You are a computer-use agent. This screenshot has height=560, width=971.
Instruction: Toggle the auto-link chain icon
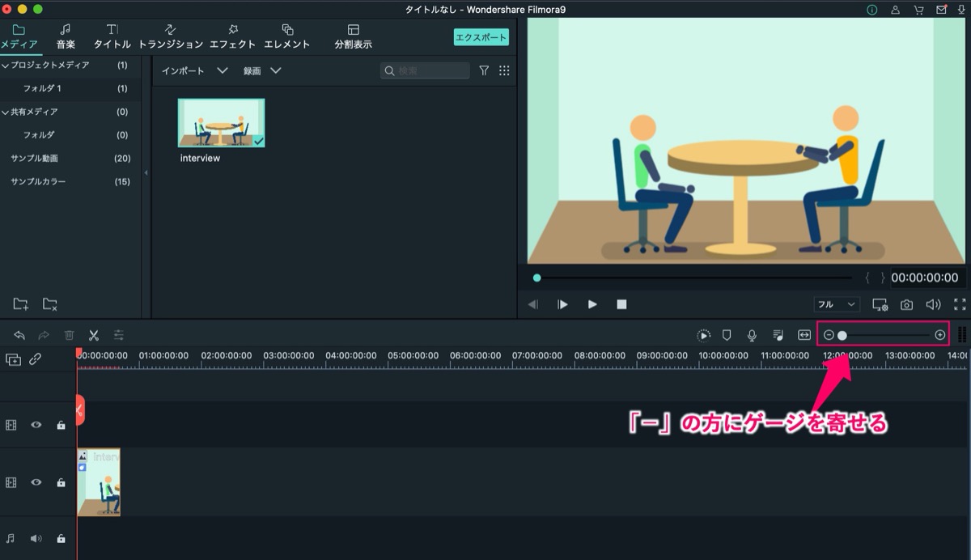click(36, 359)
